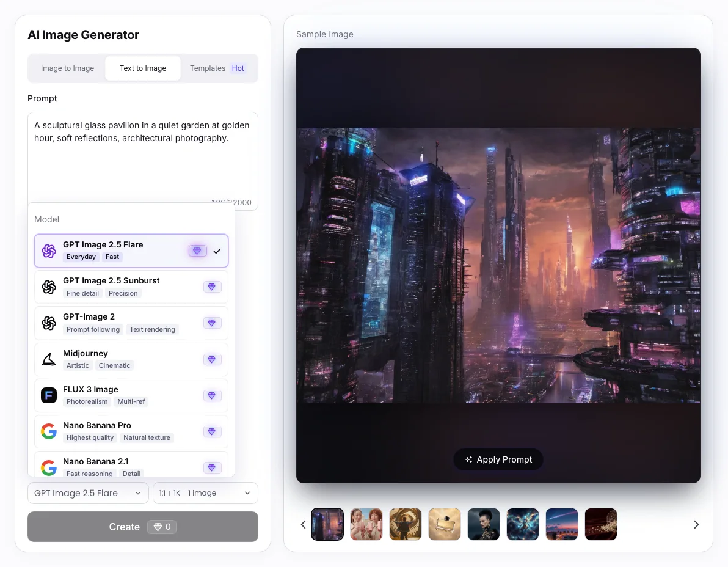
Task: Switch to the Image to Image tab
Action: (67, 68)
